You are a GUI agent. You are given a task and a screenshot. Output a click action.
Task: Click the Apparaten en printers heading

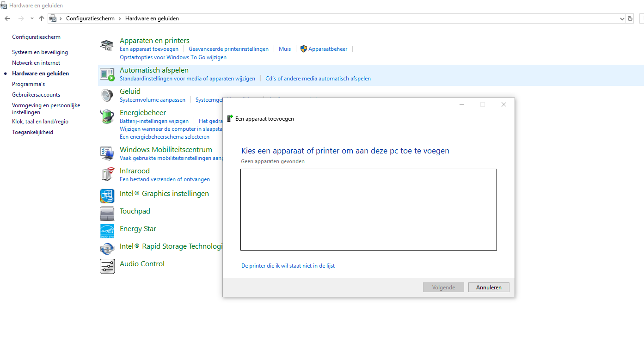pos(154,41)
